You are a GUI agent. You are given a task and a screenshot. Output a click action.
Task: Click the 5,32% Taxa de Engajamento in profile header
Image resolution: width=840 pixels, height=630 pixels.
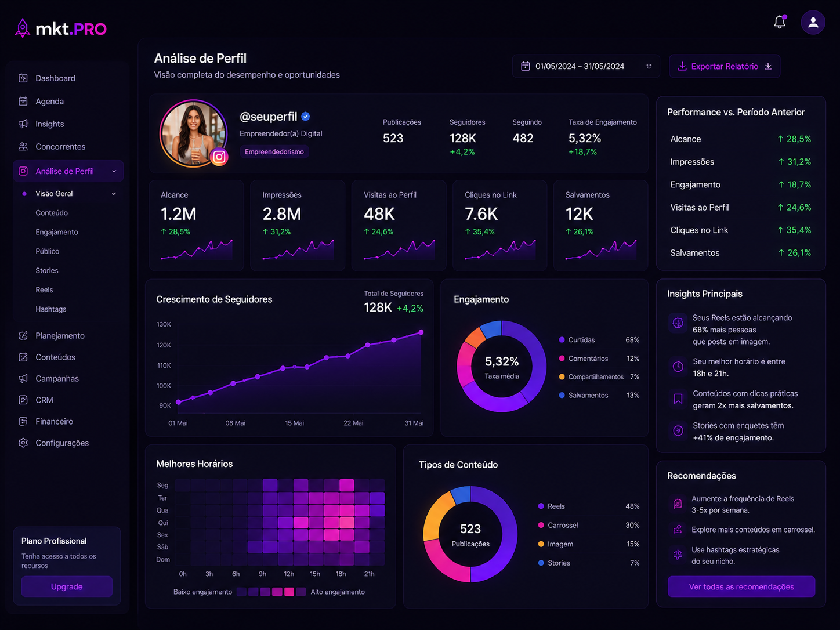(x=585, y=138)
